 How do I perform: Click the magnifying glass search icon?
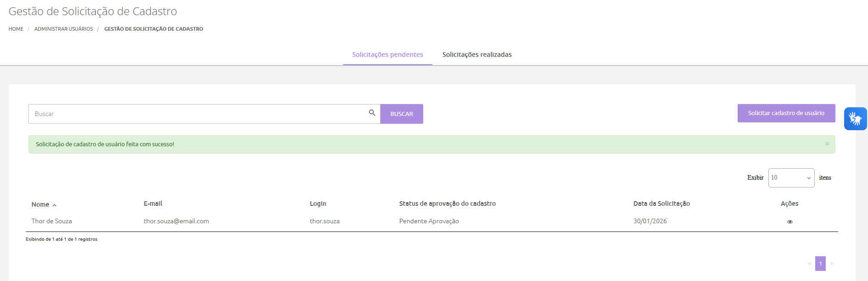pyautogui.click(x=372, y=113)
